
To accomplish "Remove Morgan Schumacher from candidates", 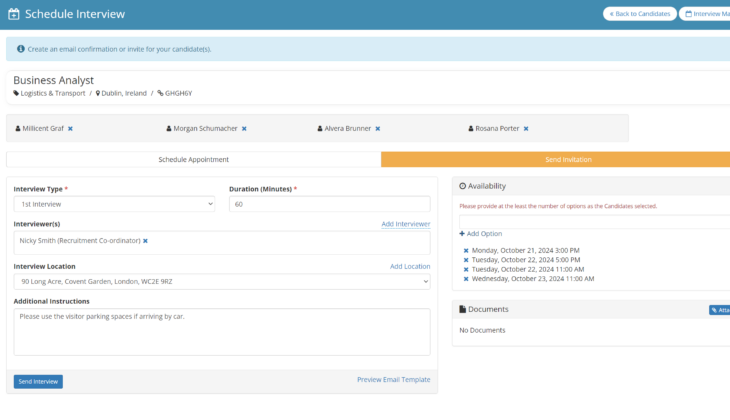I will point(244,129).
